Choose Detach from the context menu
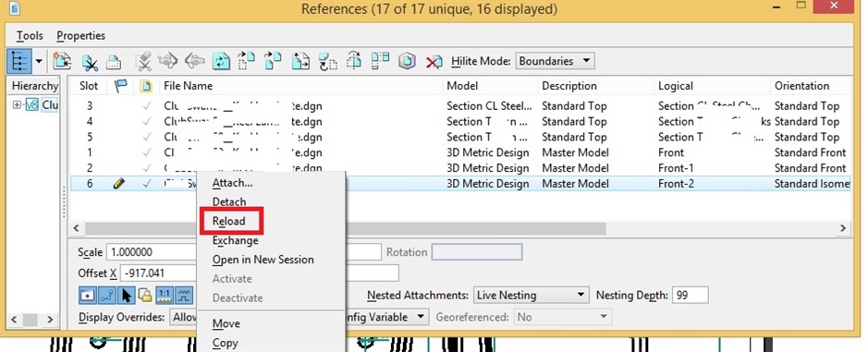The width and height of the screenshot is (868, 352). (229, 202)
